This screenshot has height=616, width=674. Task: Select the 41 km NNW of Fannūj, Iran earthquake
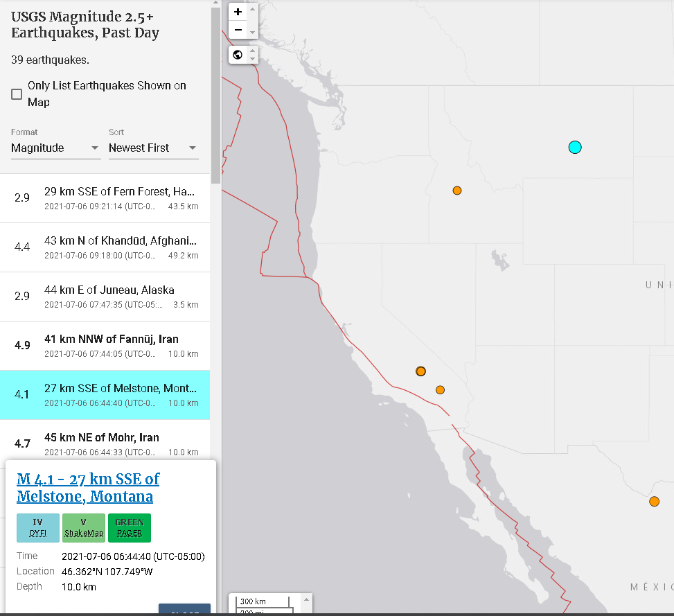[x=105, y=346]
